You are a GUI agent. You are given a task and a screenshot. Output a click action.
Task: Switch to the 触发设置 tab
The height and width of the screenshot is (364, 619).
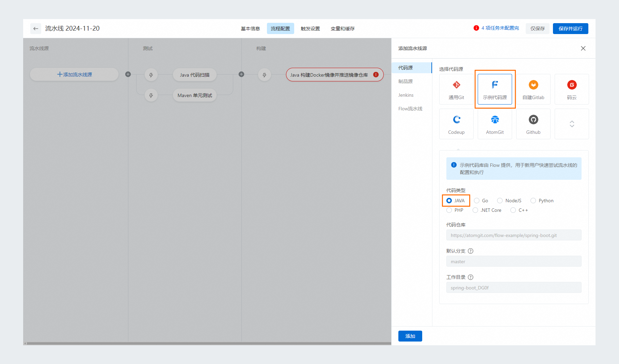click(x=310, y=29)
